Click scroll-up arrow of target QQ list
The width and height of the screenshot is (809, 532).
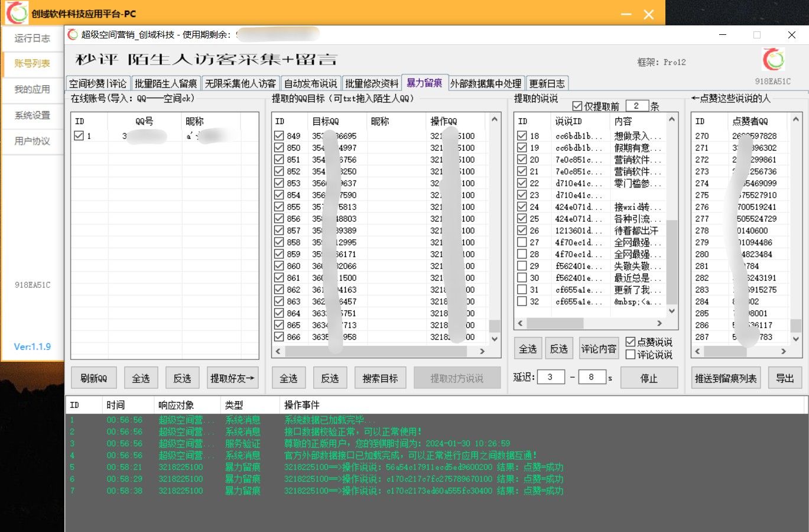(495, 119)
